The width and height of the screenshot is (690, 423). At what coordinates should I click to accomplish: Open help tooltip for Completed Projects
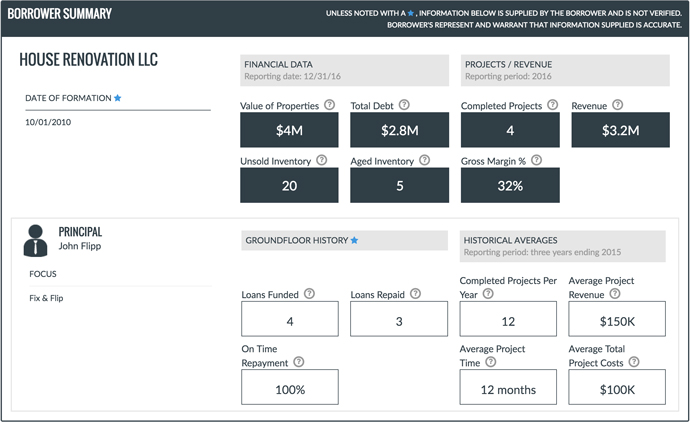552,105
